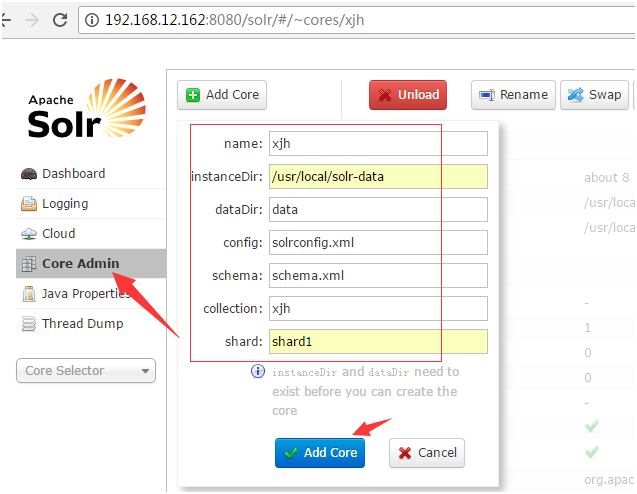Open the Core Selector dropdown

(86, 370)
